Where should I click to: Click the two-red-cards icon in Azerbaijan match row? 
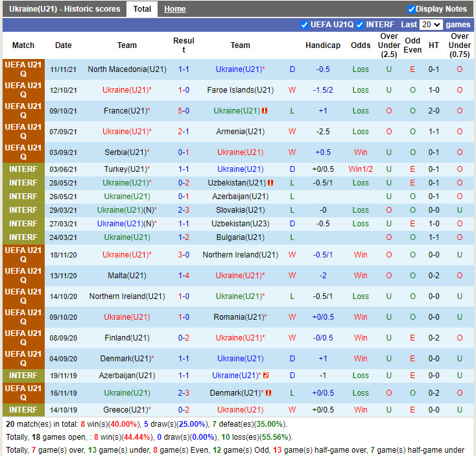[266, 376]
